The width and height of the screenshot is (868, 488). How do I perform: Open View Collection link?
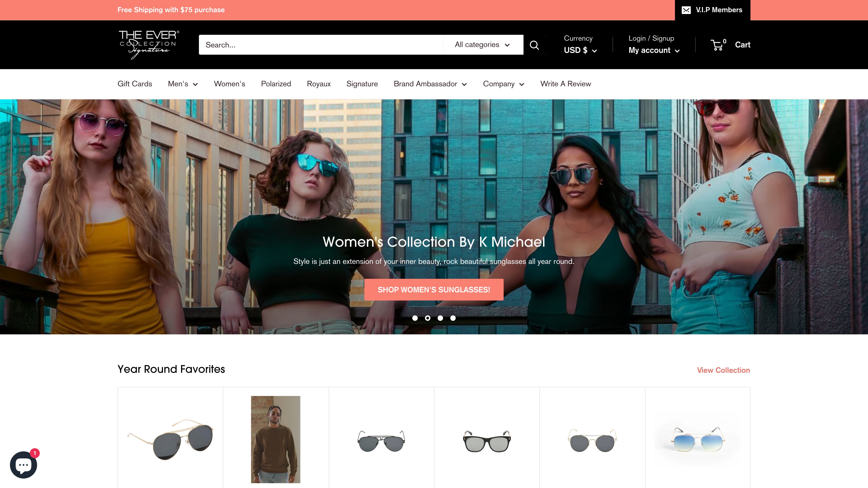[723, 370]
